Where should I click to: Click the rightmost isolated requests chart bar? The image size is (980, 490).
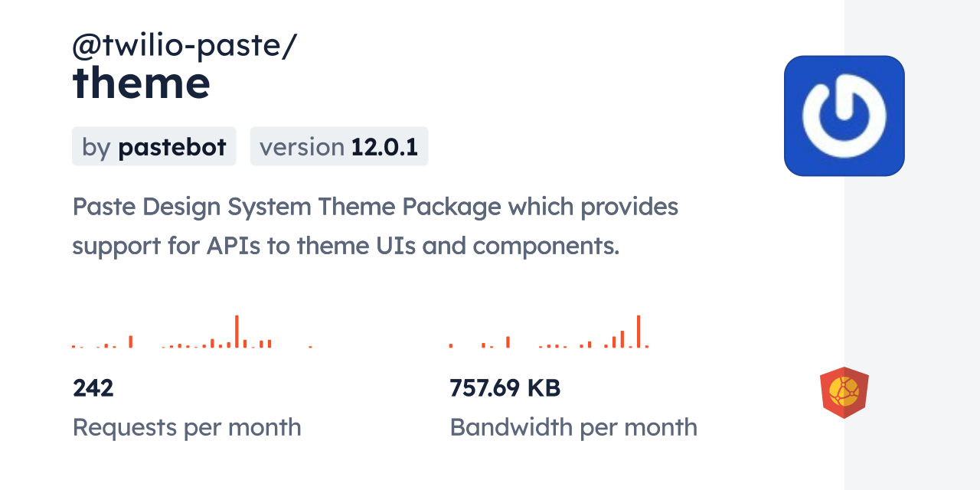point(310,347)
